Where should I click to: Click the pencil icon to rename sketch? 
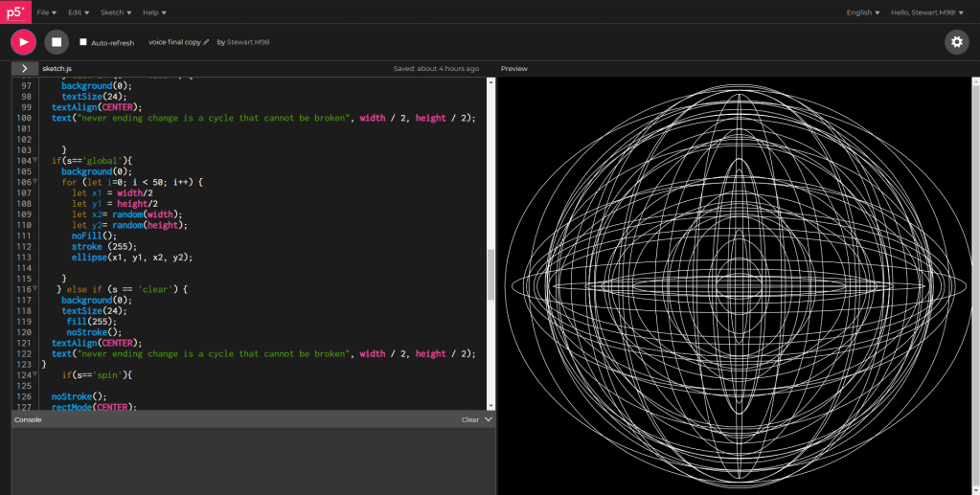[x=206, y=42]
